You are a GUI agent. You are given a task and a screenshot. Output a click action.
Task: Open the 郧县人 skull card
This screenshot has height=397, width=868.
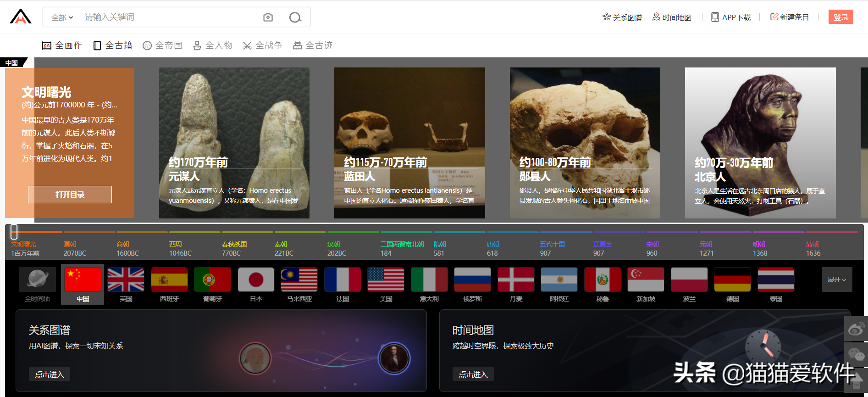coord(585,143)
